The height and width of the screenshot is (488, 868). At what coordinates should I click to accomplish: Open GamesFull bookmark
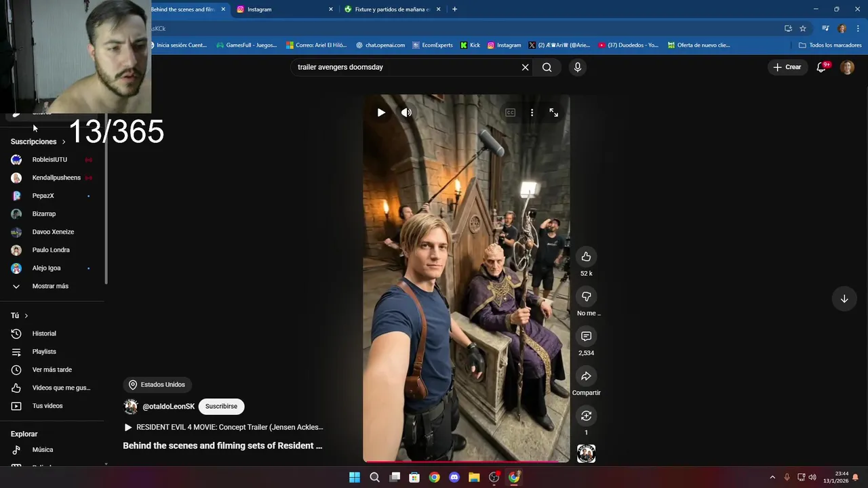(x=247, y=45)
